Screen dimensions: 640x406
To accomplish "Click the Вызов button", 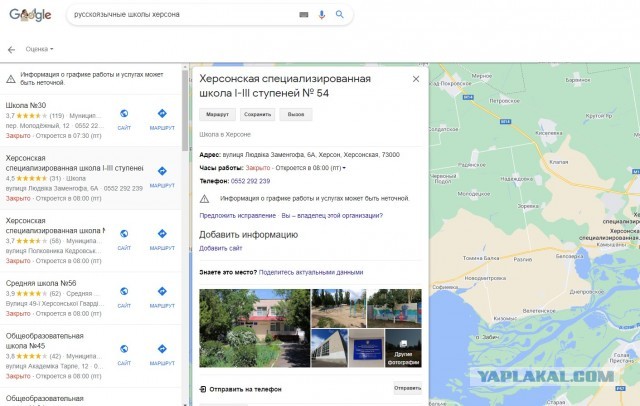I will coord(296,114).
